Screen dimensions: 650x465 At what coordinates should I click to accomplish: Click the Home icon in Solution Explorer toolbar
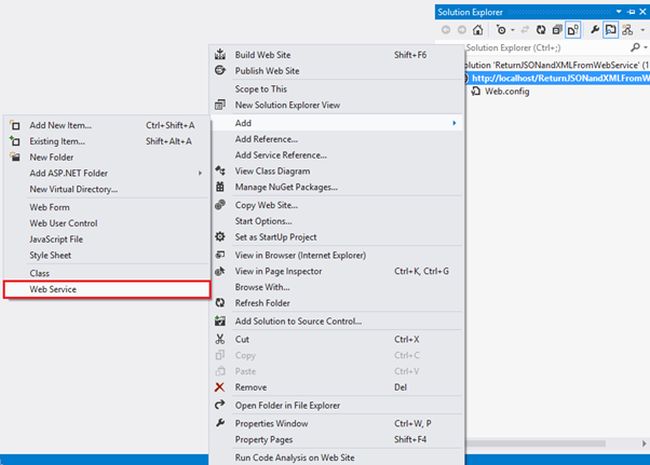478,30
